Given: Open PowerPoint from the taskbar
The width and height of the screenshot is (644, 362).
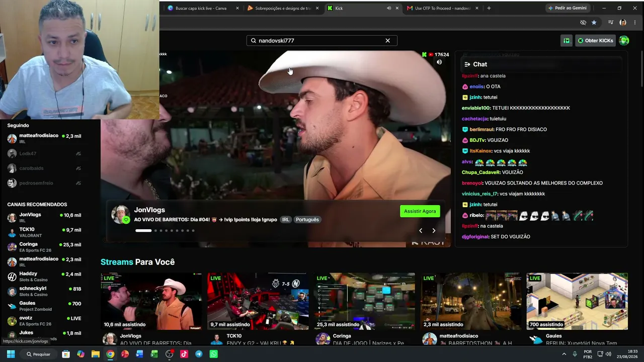Looking at the screenshot, I should click(x=125, y=354).
